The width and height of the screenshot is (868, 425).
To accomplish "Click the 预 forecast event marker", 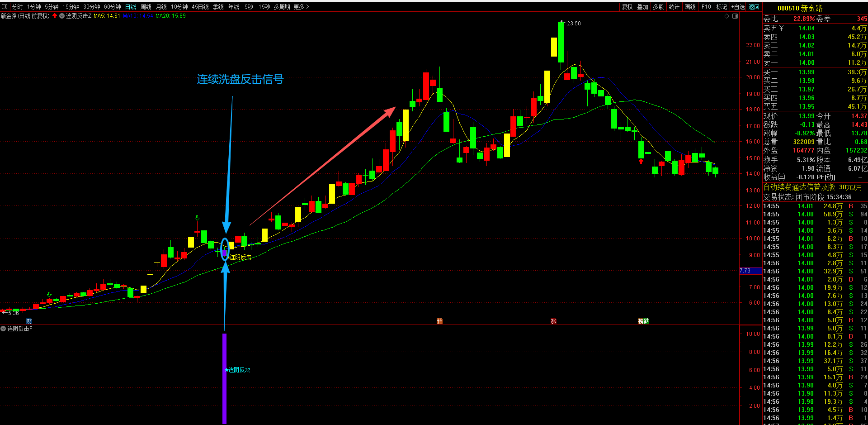I will click(439, 321).
